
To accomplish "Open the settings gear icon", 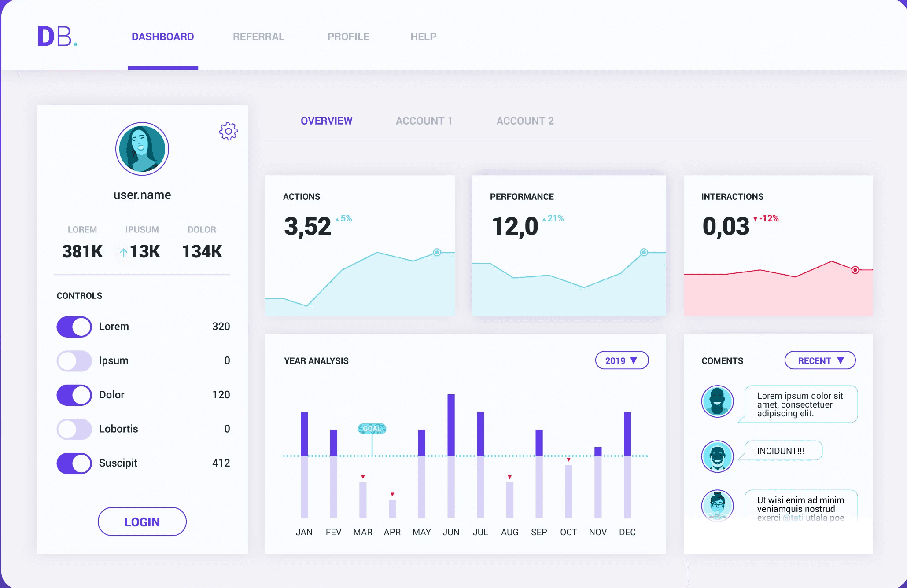I will (x=229, y=131).
